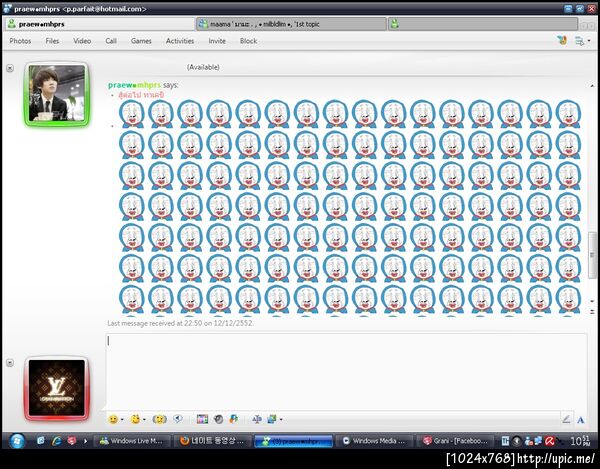The image size is (600, 469).
Task: Click the voice clip icon
Action: click(x=178, y=419)
